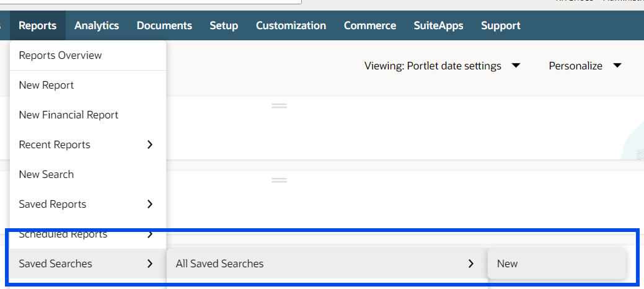Viewport: 644px width, 289px height.
Task: Select All Saved Searches entry
Action: click(x=219, y=264)
